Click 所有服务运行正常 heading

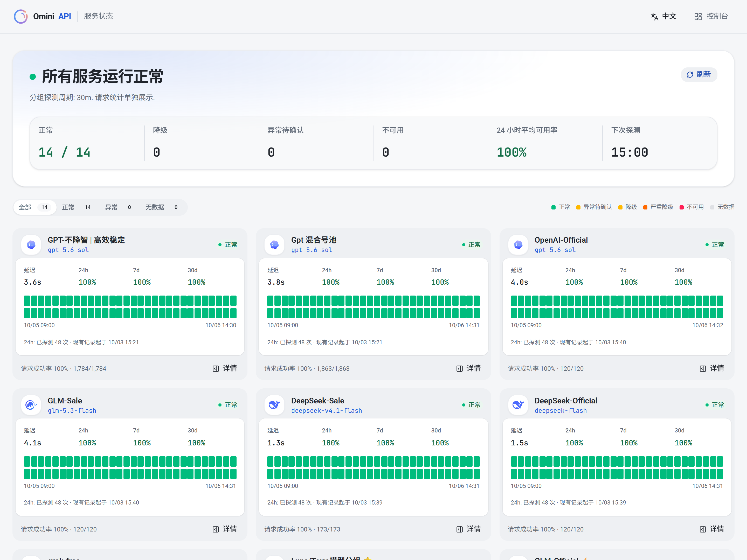point(102,76)
